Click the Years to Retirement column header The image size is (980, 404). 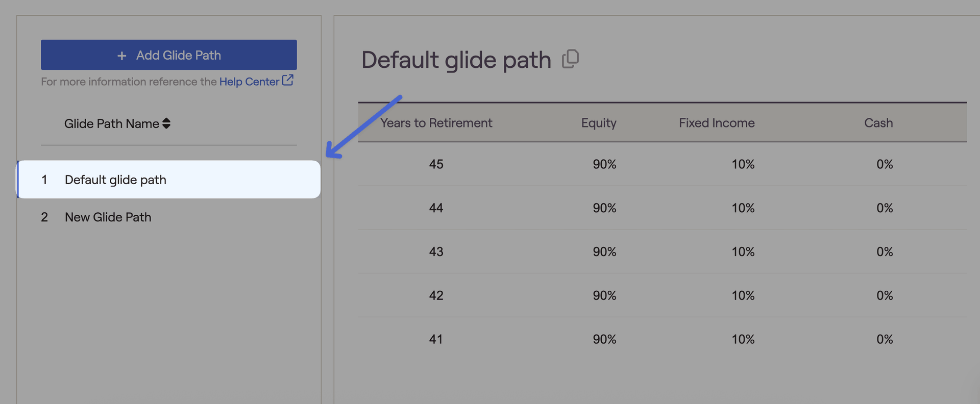click(436, 123)
